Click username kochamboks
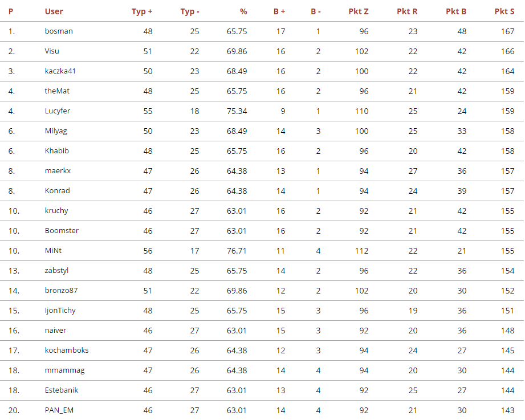Screen dimensions: 525x420 (67, 350)
